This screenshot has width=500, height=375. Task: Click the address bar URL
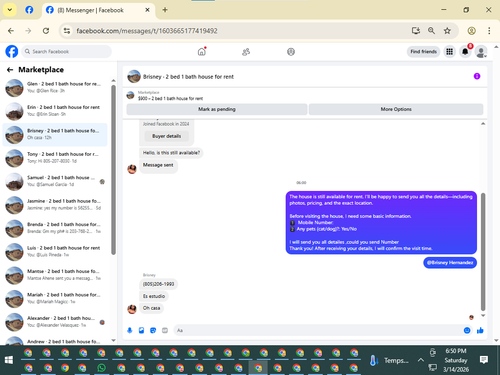[147, 31]
